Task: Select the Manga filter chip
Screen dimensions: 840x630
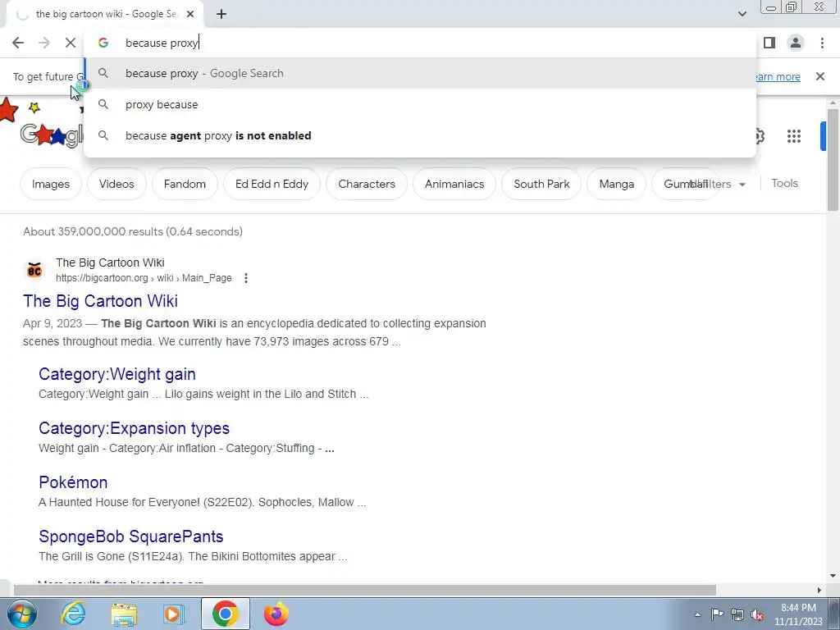Action: click(616, 184)
